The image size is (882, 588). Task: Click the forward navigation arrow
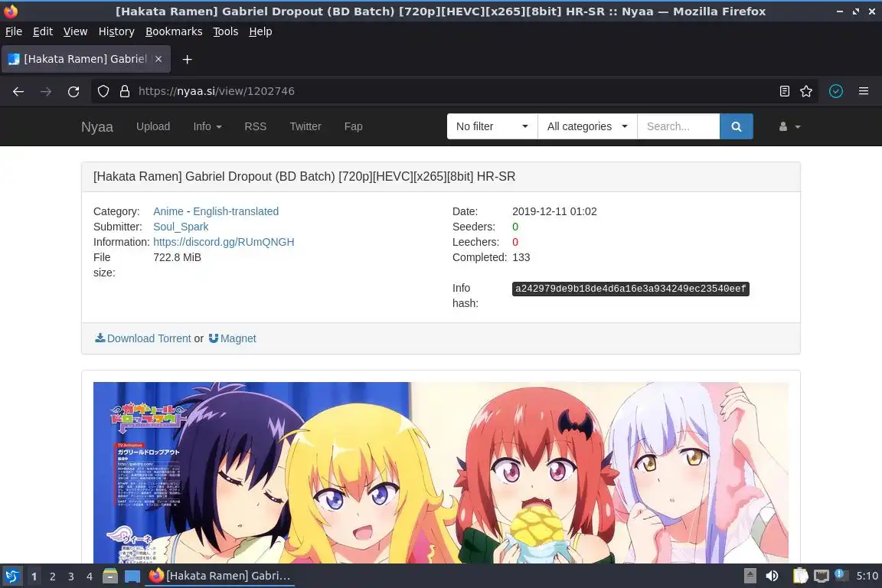[x=46, y=91]
